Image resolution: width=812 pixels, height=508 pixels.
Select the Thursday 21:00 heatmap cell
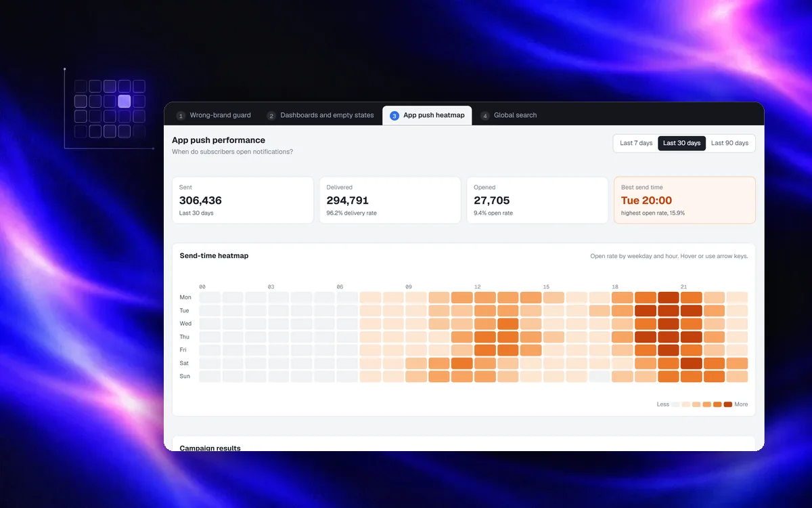tap(692, 337)
